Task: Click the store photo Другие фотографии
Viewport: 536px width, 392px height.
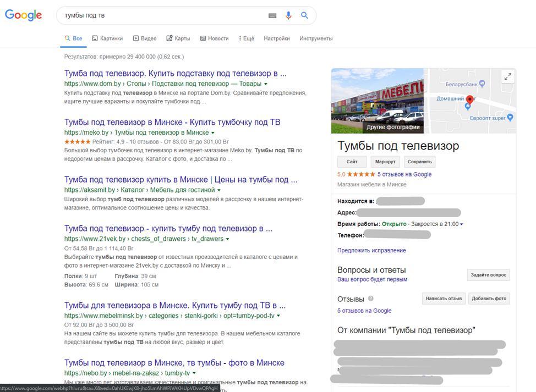Action: 378,101
